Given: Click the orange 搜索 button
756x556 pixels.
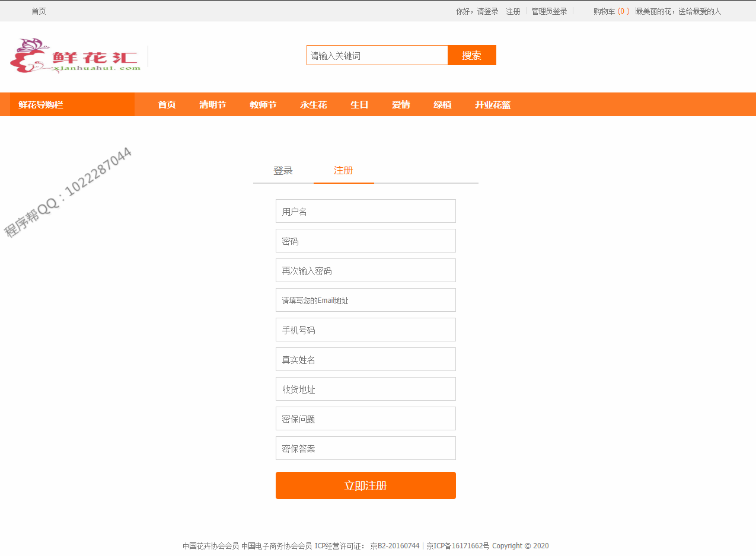Looking at the screenshot, I should pyautogui.click(x=472, y=55).
